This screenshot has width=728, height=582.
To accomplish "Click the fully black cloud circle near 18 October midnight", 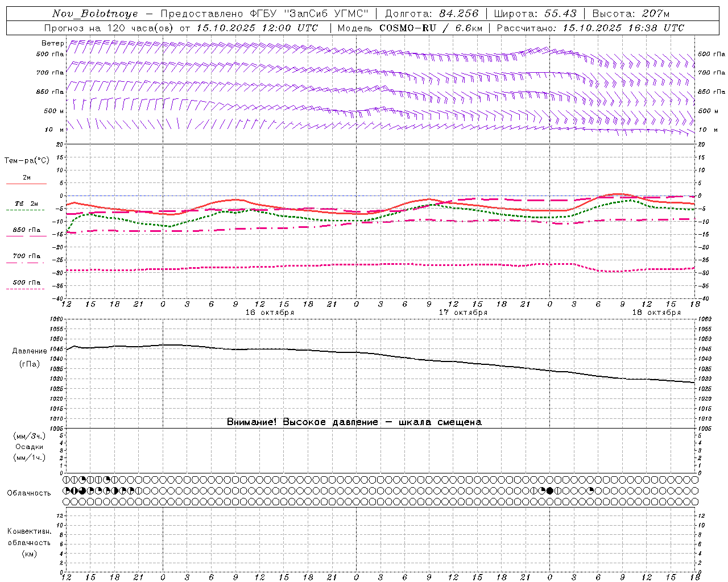I will tap(549, 490).
